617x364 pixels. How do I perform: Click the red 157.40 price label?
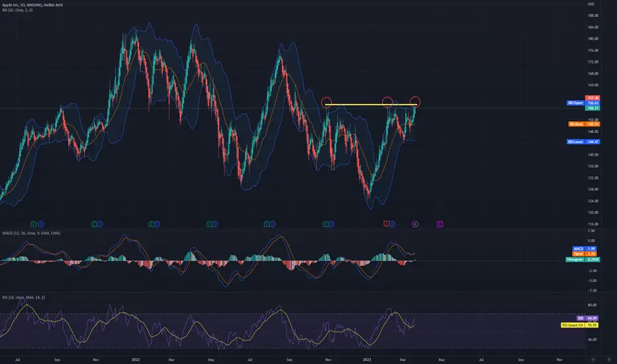click(x=593, y=97)
